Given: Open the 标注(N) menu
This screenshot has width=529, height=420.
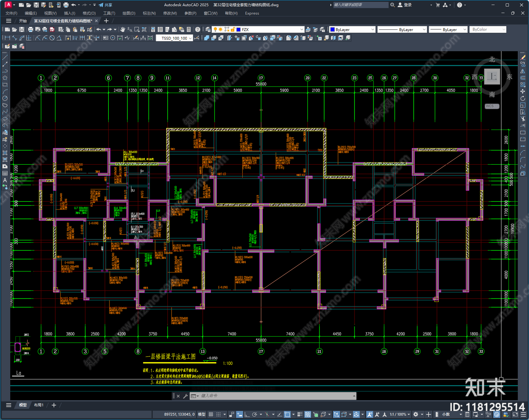Looking at the screenshot, I should click(x=149, y=13).
